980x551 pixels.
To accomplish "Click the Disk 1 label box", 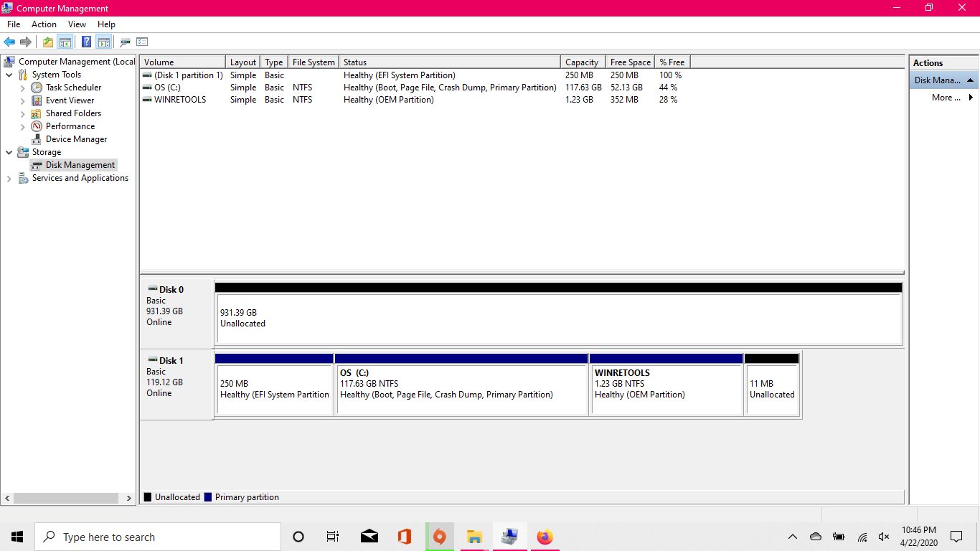I will 176,384.
